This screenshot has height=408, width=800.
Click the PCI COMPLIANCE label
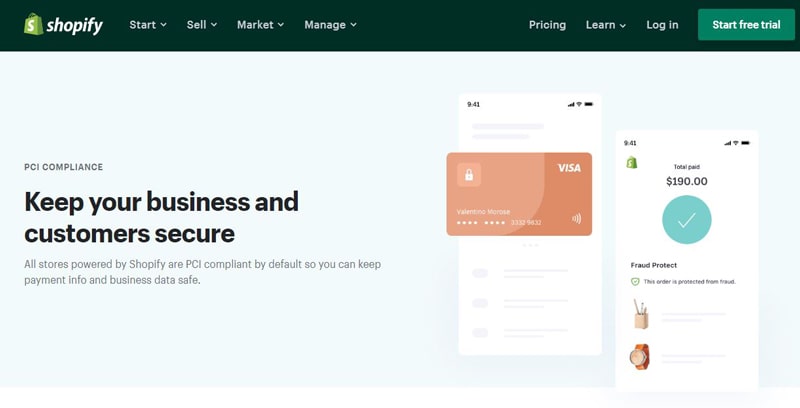[x=64, y=167]
